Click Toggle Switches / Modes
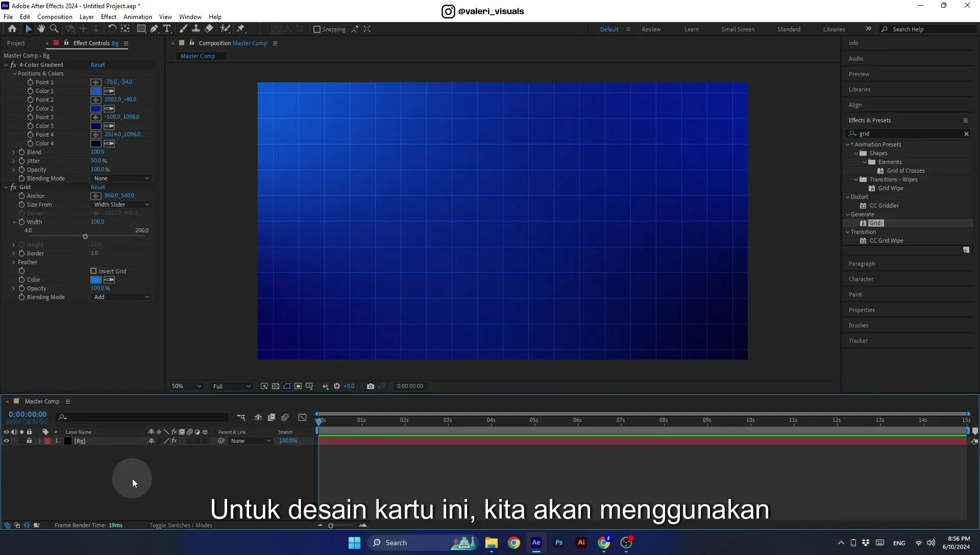Viewport: 980px width, 555px height. pos(181,525)
